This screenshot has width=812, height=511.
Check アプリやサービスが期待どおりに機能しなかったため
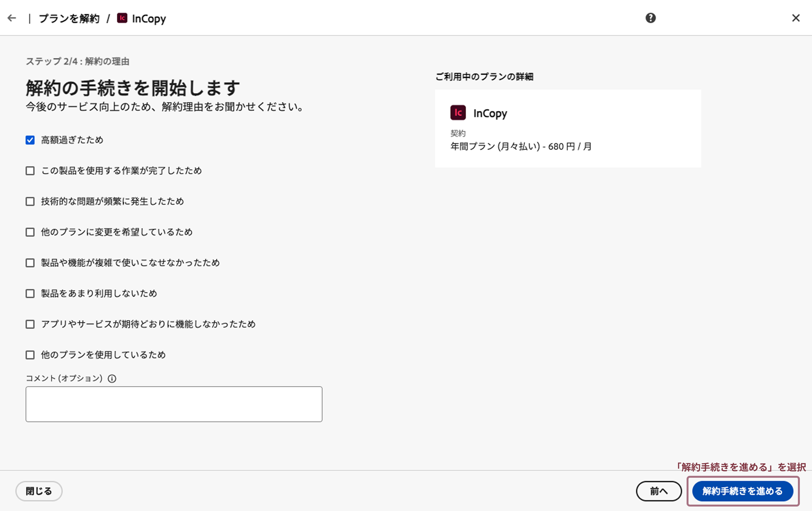tap(30, 324)
